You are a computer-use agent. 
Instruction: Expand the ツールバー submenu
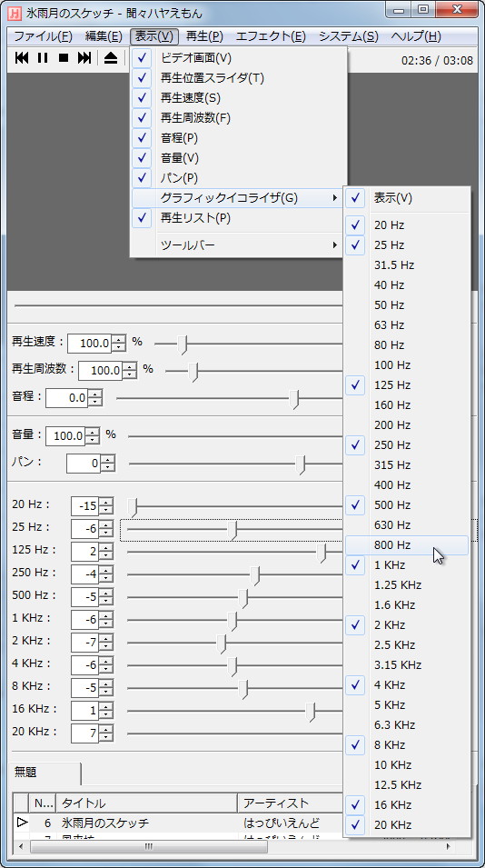238,245
